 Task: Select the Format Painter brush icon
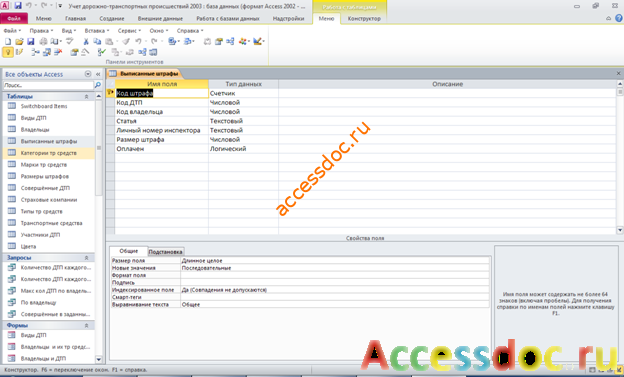click(x=126, y=41)
